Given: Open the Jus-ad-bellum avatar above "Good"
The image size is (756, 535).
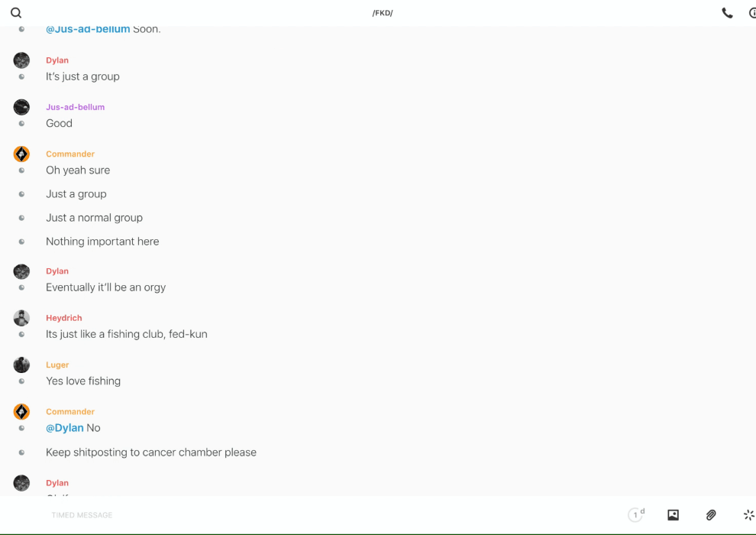Looking at the screenshot, I should click(21, 107).
